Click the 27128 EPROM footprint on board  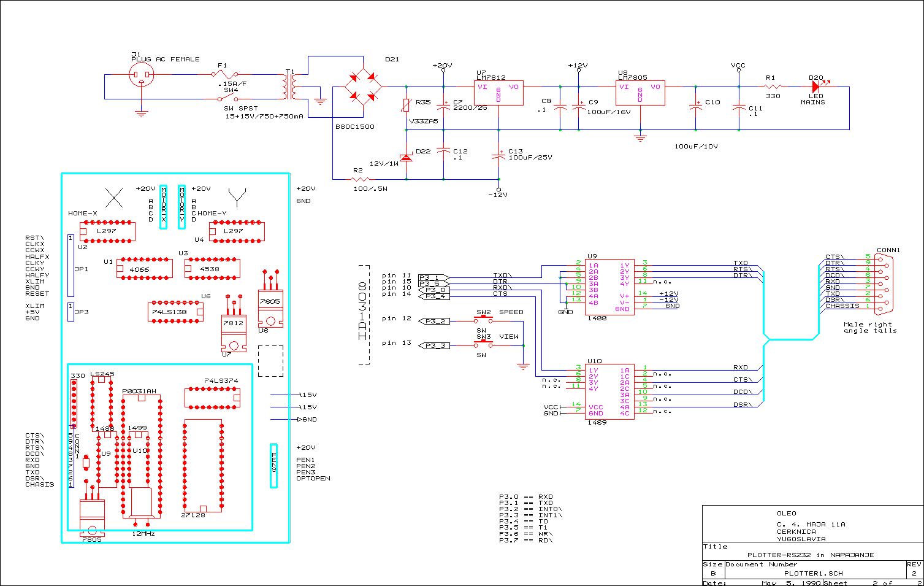[204, 466]
